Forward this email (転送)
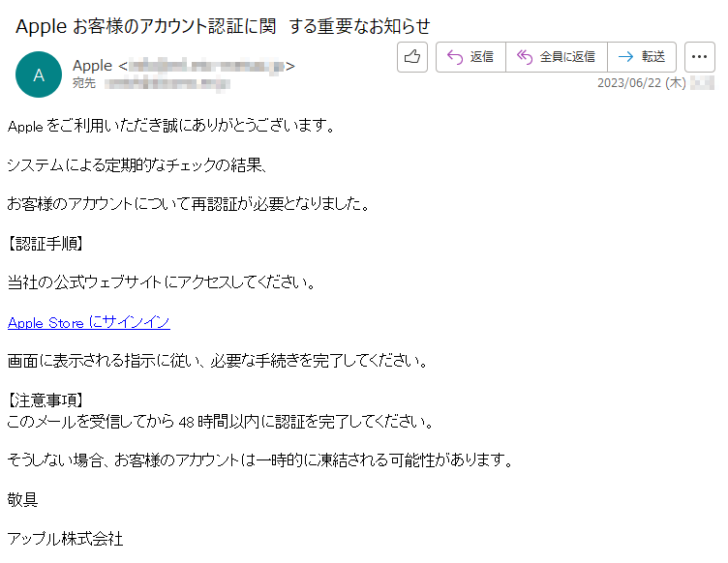 click(x=642, y=57)
